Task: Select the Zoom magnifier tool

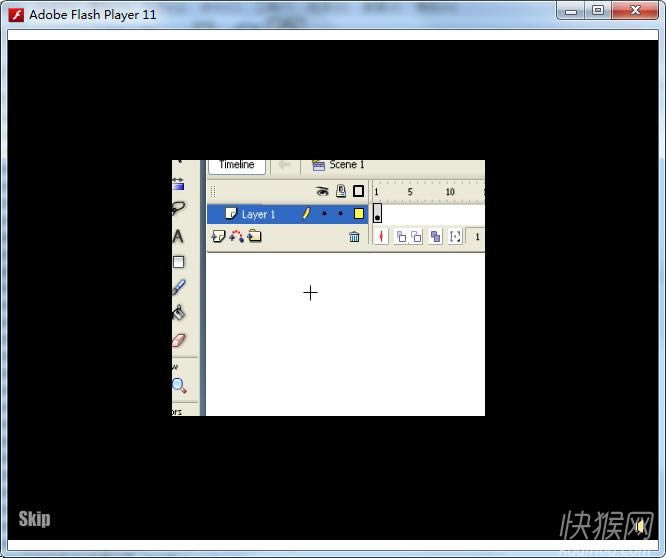Action: tap(178, 385)
